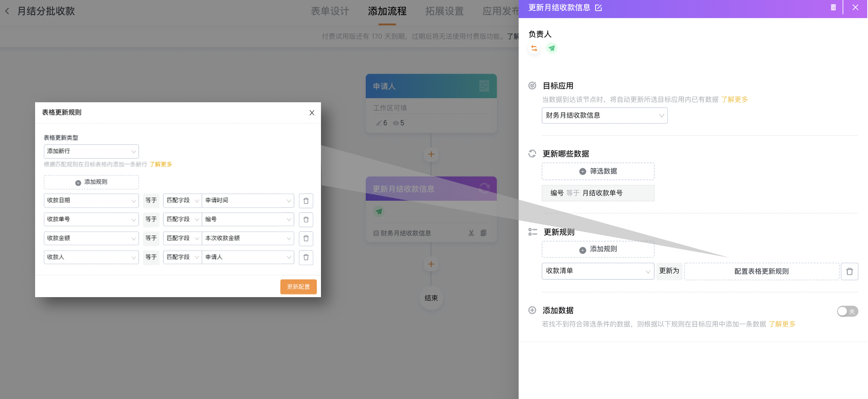Click 添加规则 in the dialog
Viewport: 868px width, 399px height.
(91, 182)
